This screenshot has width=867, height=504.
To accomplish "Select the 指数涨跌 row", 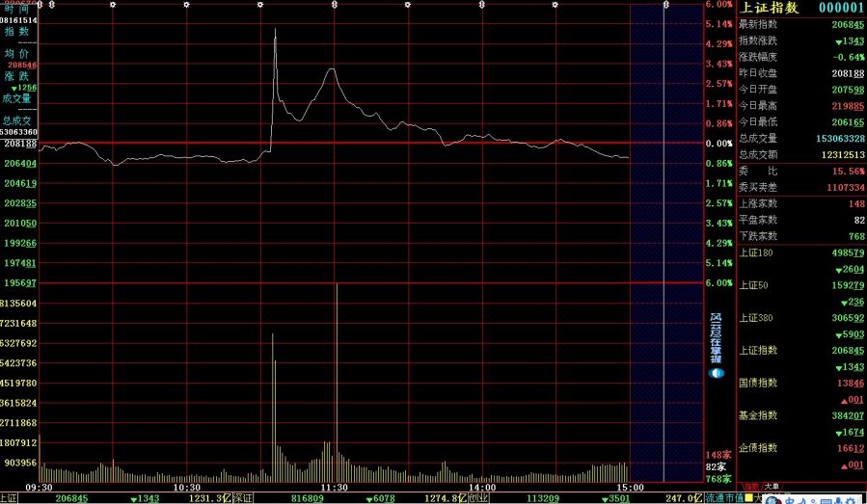I will pyautogui.click(x=801, y=40).
